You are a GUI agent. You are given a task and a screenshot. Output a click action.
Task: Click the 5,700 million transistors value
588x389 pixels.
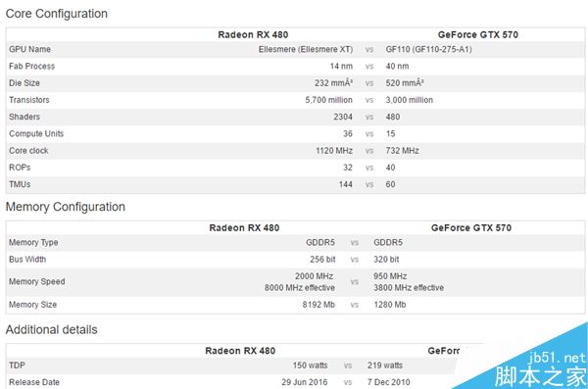click(x=328, y=100)
